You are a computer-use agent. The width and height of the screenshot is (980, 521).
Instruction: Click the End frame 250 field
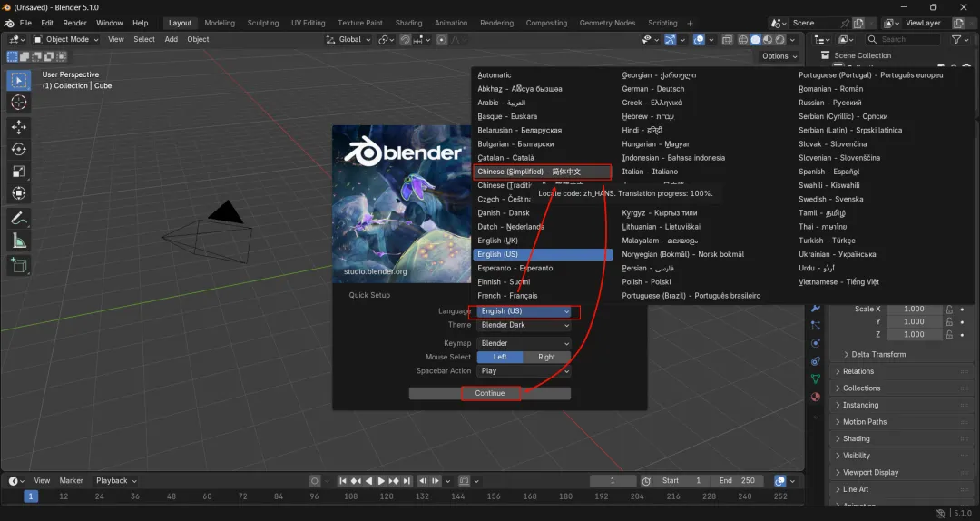[x=737, y=480]
